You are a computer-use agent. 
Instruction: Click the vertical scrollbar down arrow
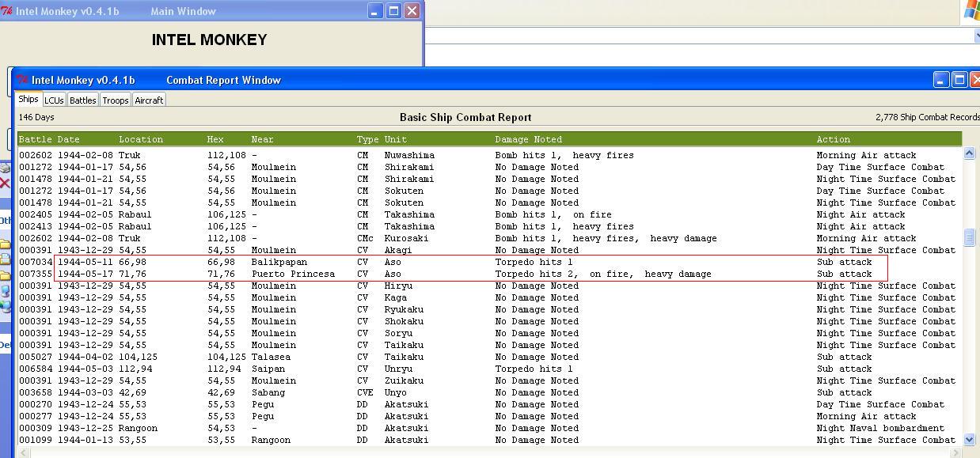point(969,439)
